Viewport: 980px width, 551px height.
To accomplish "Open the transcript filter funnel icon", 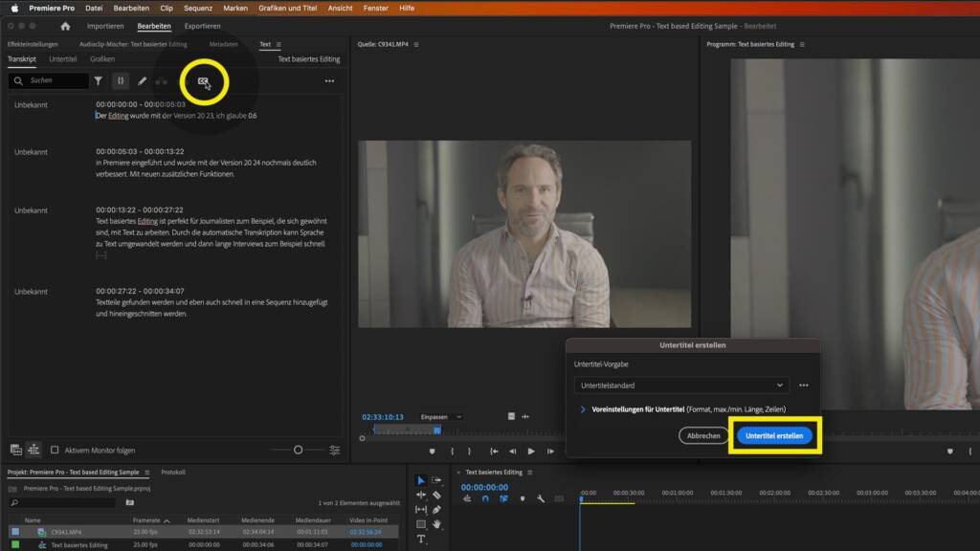I will click(x=99, y=80).
